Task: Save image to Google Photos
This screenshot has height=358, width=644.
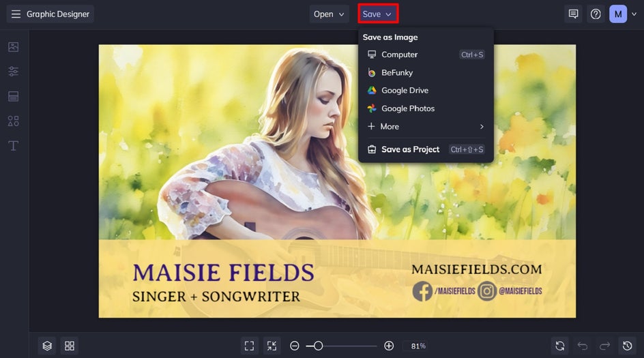Action: pyautogui.click(x=426, y=108)
